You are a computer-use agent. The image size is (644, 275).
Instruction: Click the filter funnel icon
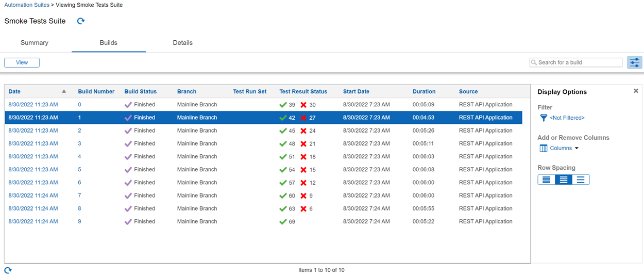point(543,118)
